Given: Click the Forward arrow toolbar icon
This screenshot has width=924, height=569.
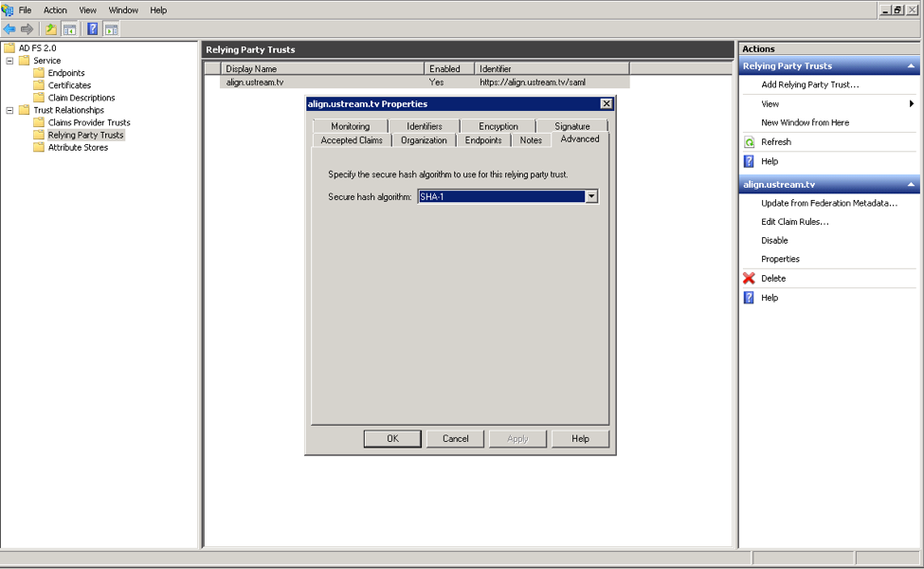Looking at the screenshot, I should [27, 28].
